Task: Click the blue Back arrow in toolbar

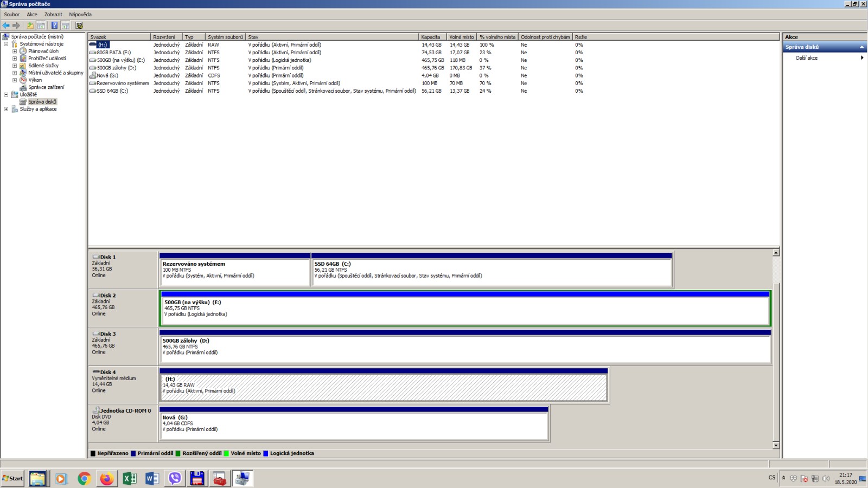Action: (x=6, y=25)
